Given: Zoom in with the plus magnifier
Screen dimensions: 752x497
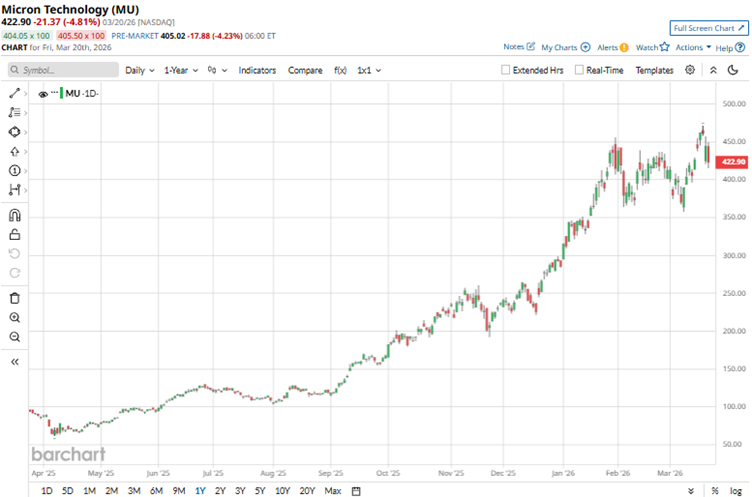Looking at the screenshot, I should pyautogui.click(x=15, y=318).
